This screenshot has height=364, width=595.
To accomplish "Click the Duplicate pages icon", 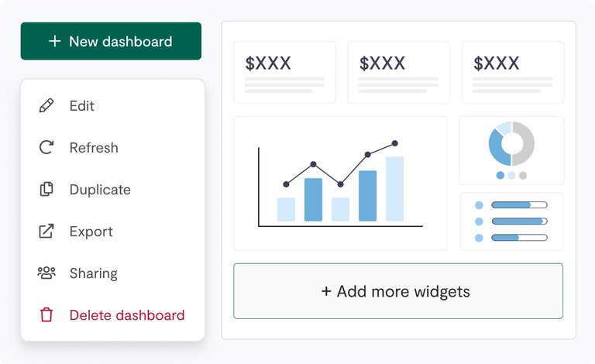I will (x=46, y=190).
